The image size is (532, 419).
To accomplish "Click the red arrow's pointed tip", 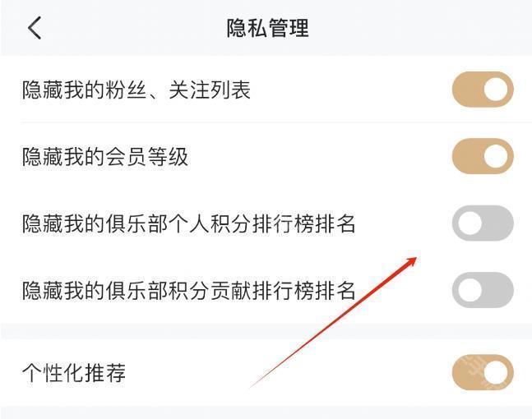I will click(x=415, y=260).
